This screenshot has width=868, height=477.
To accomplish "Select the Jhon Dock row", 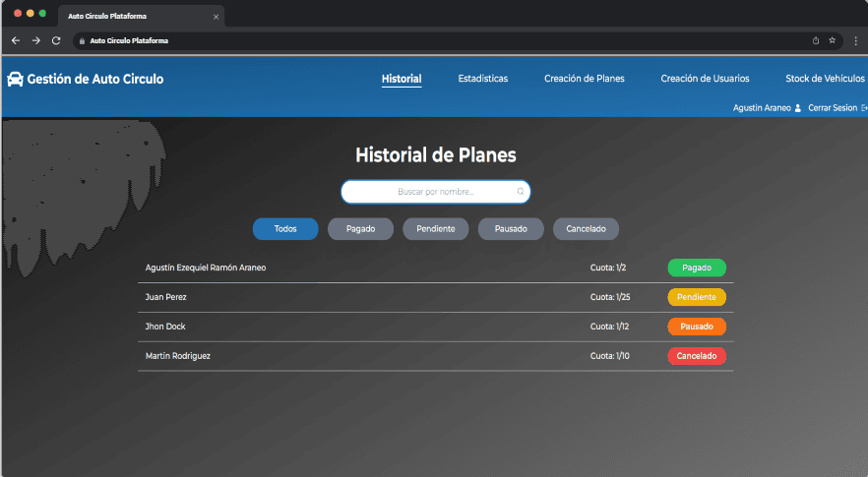I will 436,328.
